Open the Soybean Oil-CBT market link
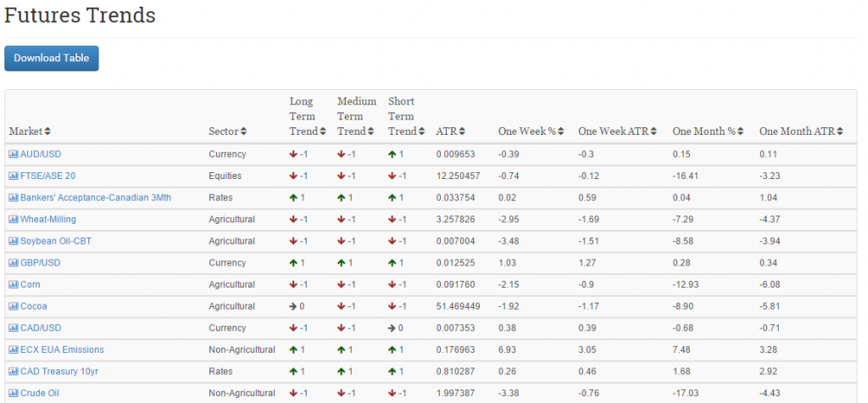Image resolution: width=868 pixels, height=403 pixels. point(56,241)
